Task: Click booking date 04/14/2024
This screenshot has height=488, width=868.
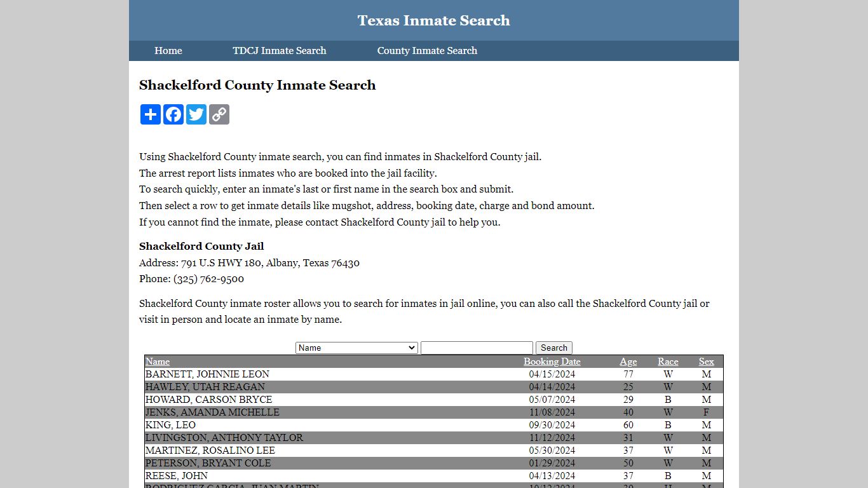Action: (x=552, y=387)
